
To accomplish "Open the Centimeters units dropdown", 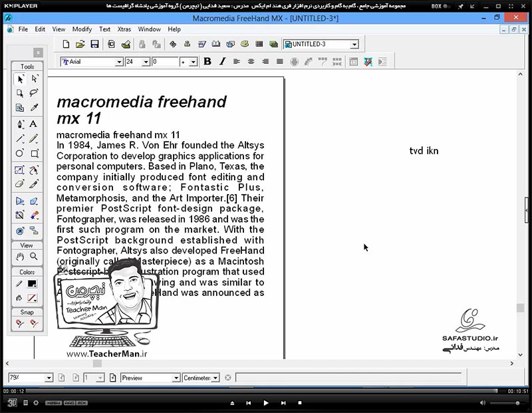I will pyautogui.click(x=215, y=378).
